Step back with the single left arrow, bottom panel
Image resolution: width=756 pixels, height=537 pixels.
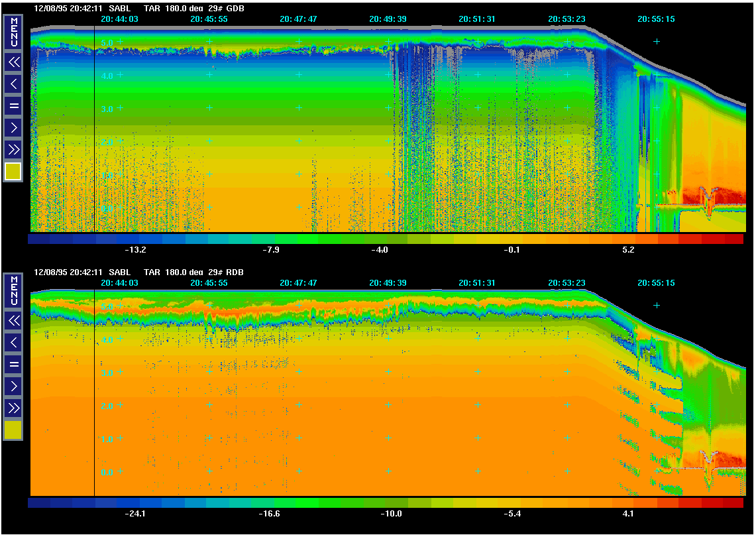[x=13, y=342]
